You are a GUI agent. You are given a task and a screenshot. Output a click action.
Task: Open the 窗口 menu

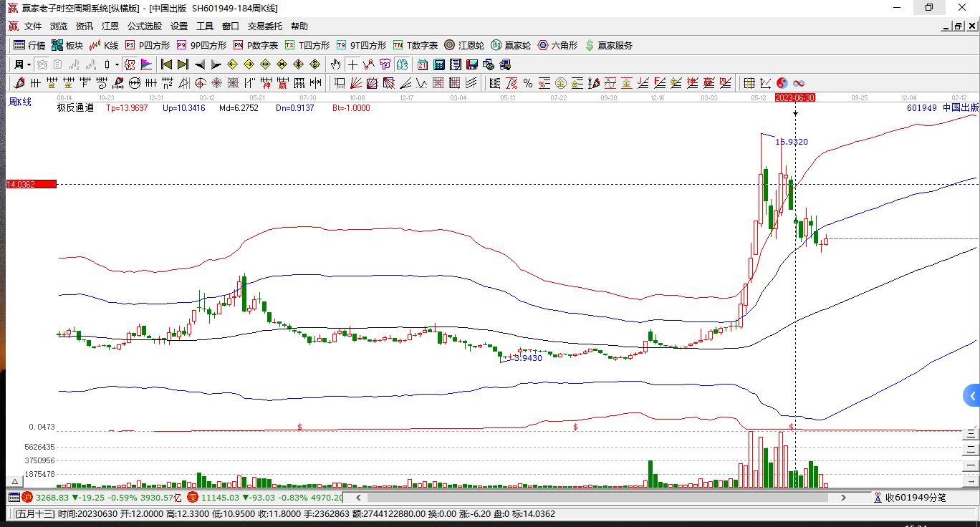point(231,26)
